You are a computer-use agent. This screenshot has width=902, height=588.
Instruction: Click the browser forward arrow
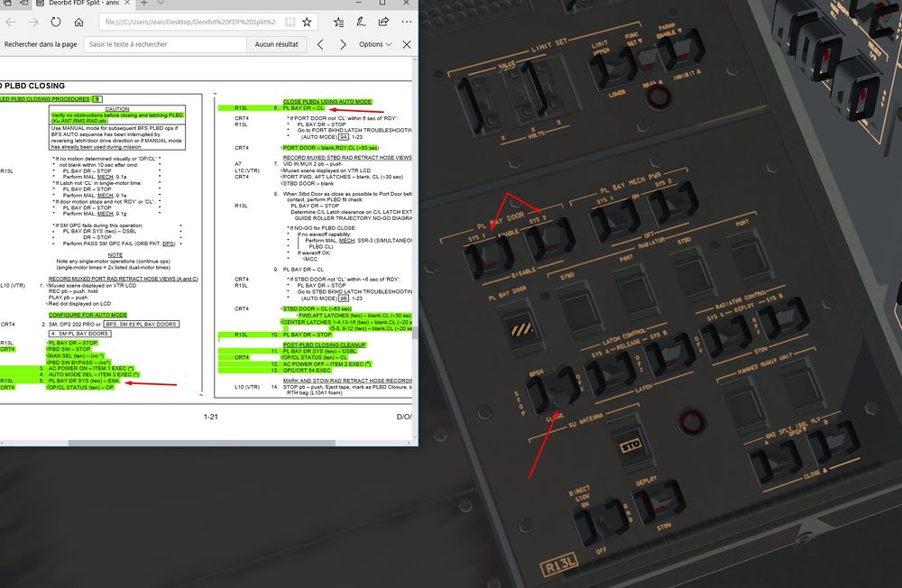tap(33, 22)
